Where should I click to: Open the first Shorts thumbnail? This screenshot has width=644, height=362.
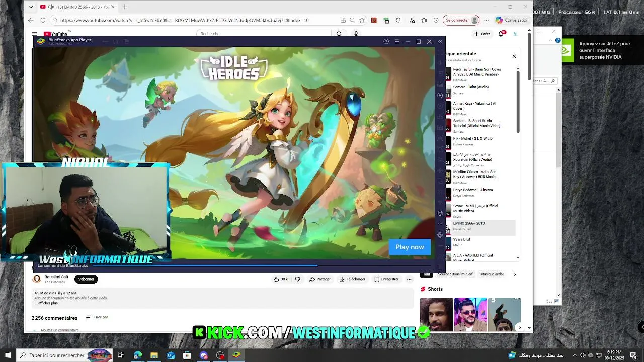pyautogui.click(x=436, y=314)
